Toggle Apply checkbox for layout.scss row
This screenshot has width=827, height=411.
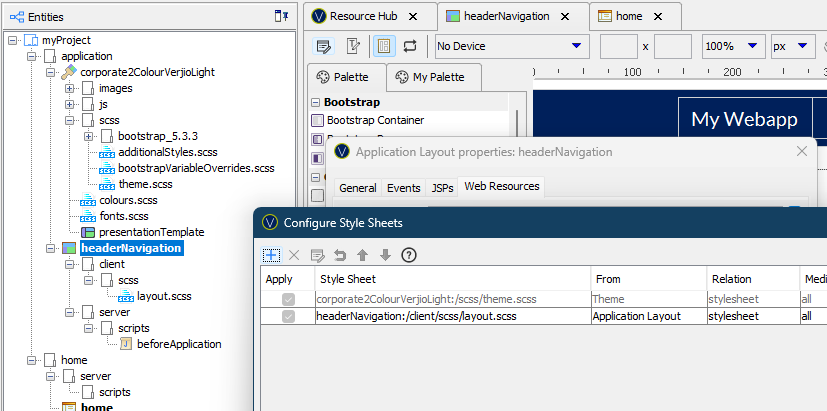(289, 316)
